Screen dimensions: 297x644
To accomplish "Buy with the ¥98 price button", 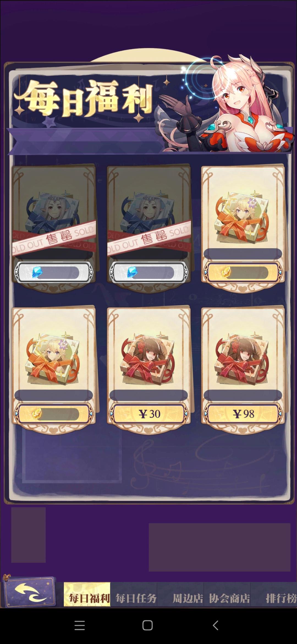I will [x=243, y=414].
